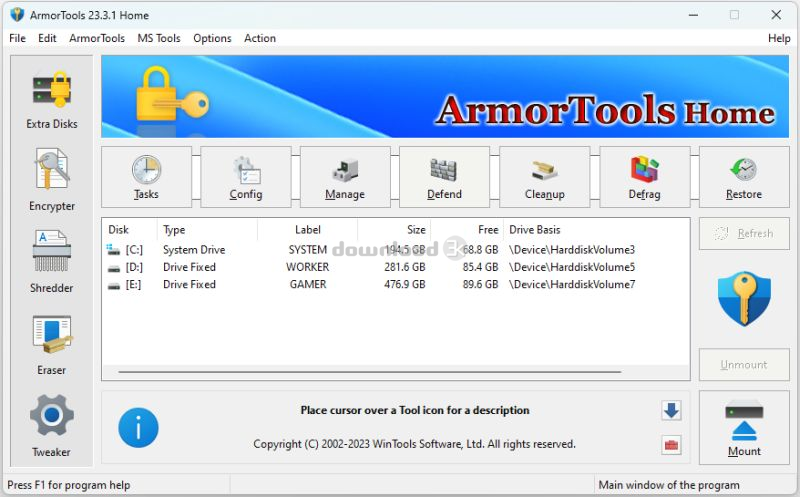Click the shield with key icon
The height and width of the screenshot is (497, 800).
pos(744,299)
